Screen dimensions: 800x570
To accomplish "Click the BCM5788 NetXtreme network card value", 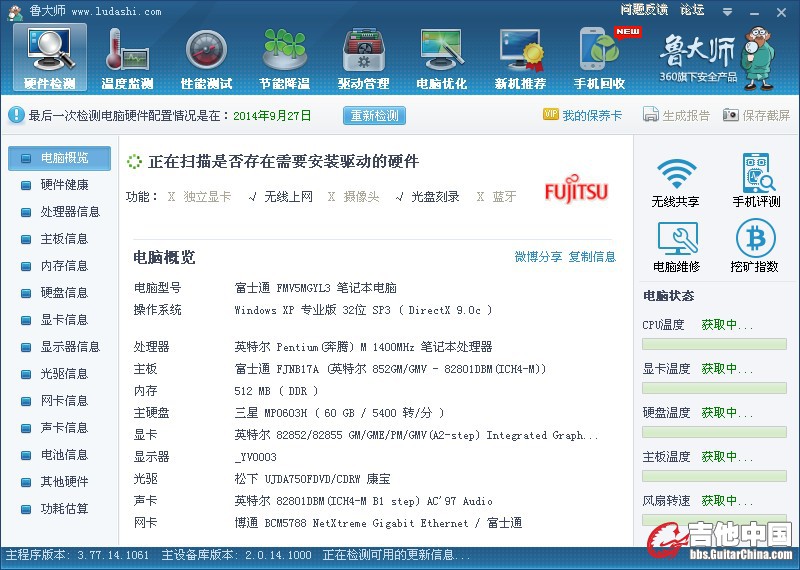I will [378, 523].
